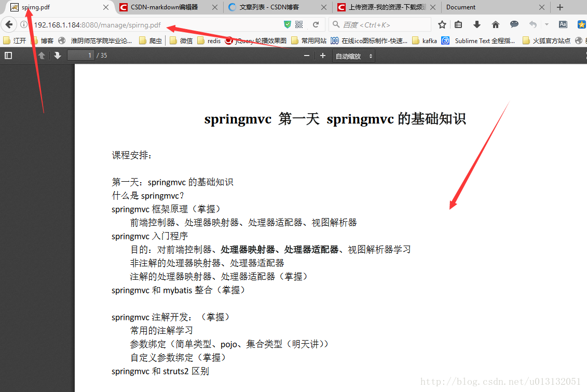Screen dimensions: 587x392
Task: Open a new browser tab
Action: (559, 7)
